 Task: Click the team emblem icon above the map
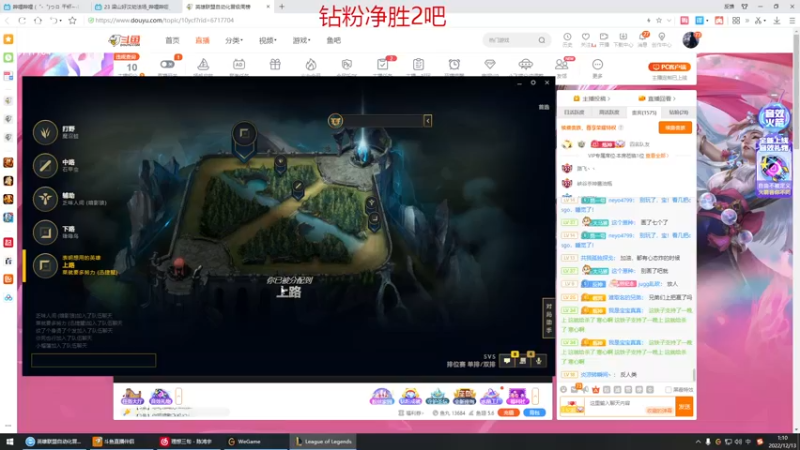335,121
